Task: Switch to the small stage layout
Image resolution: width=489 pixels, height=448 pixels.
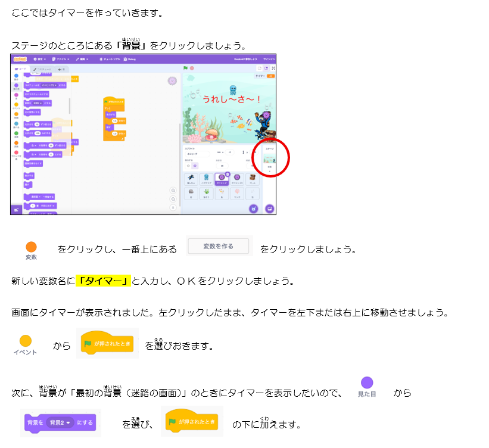Action: tap(260, 69)
